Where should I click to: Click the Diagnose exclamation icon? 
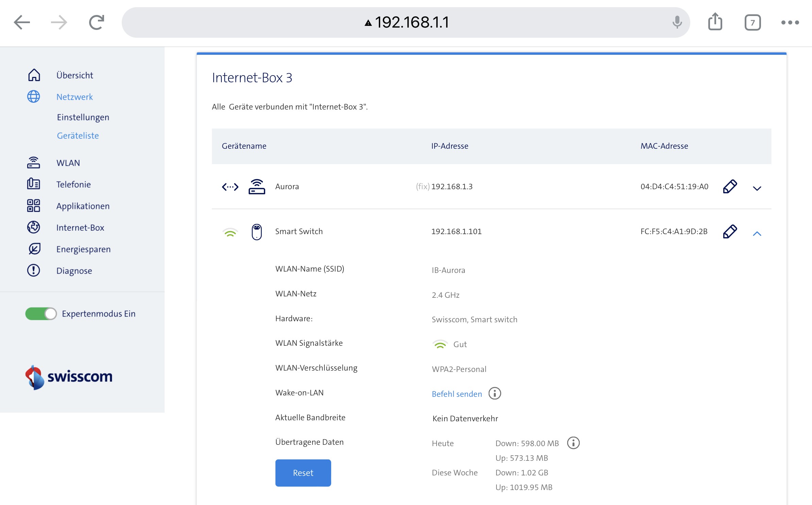[x=34, y=271]
